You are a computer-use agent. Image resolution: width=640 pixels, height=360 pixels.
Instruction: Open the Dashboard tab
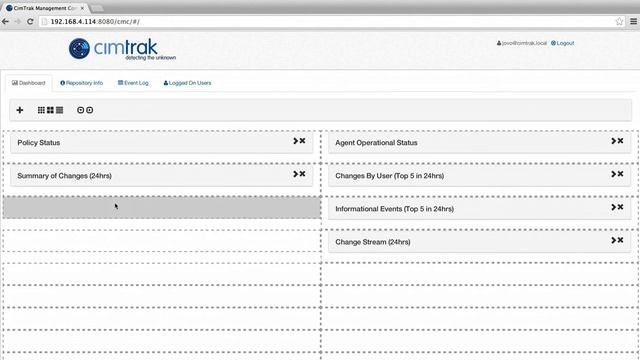coord(29,83)
